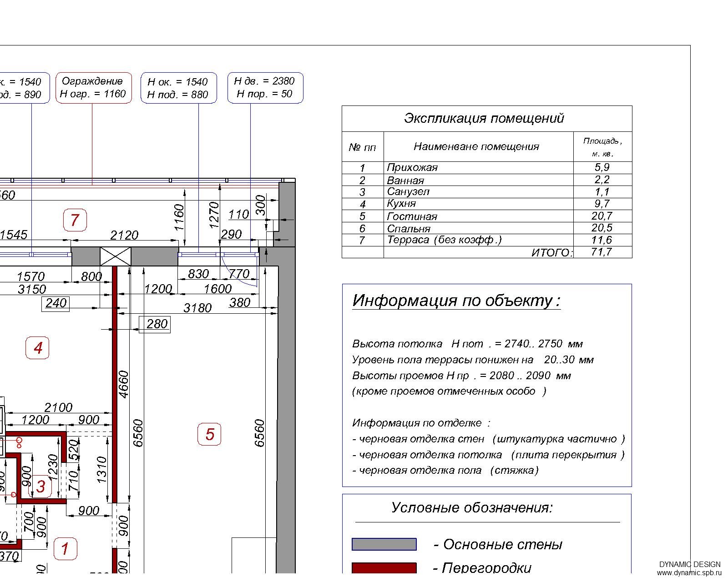This screenshot has width=728, height=582.
Task: Click the 'Прихожая' row in the table
Action: coord(487,167)
